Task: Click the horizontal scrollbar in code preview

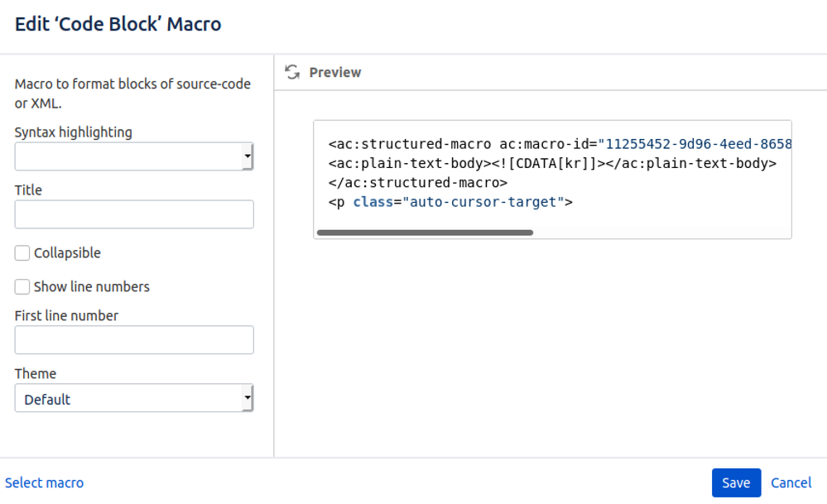Action: click(x=425, y=233)
